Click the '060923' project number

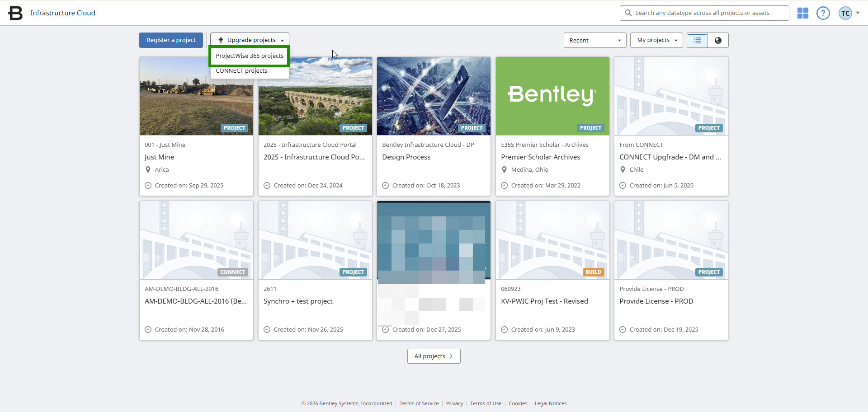pos(511,289)
